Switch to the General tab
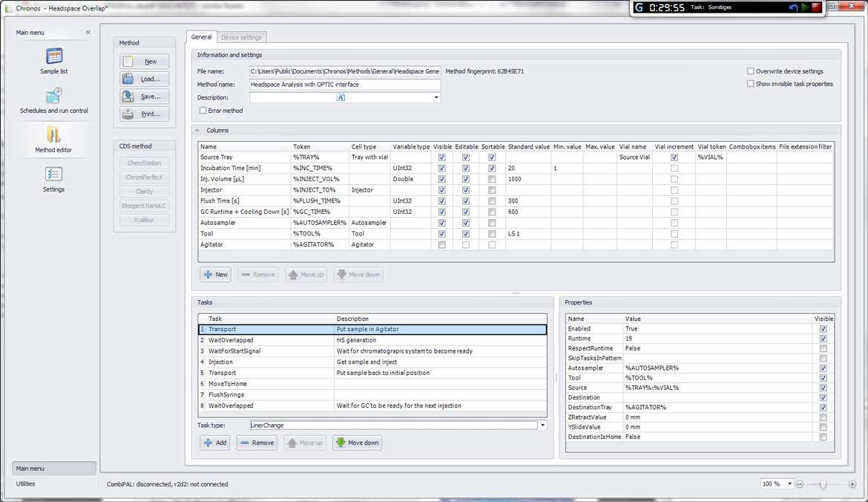Screen dimensions: 868x502 pos(202,37)
